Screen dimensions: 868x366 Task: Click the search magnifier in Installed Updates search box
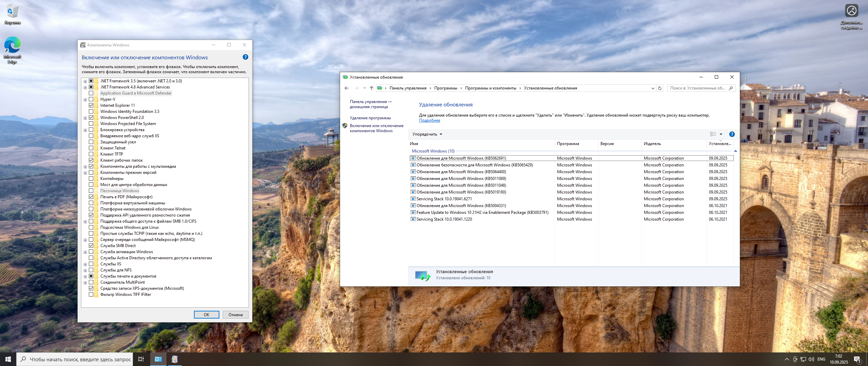[x=731, y=88]
